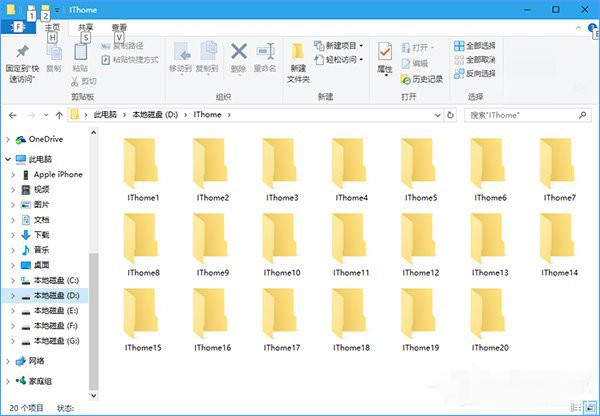The image size is (600, 416).
Task: Click the Delete (删除) X icon
Action: (239, 54)
